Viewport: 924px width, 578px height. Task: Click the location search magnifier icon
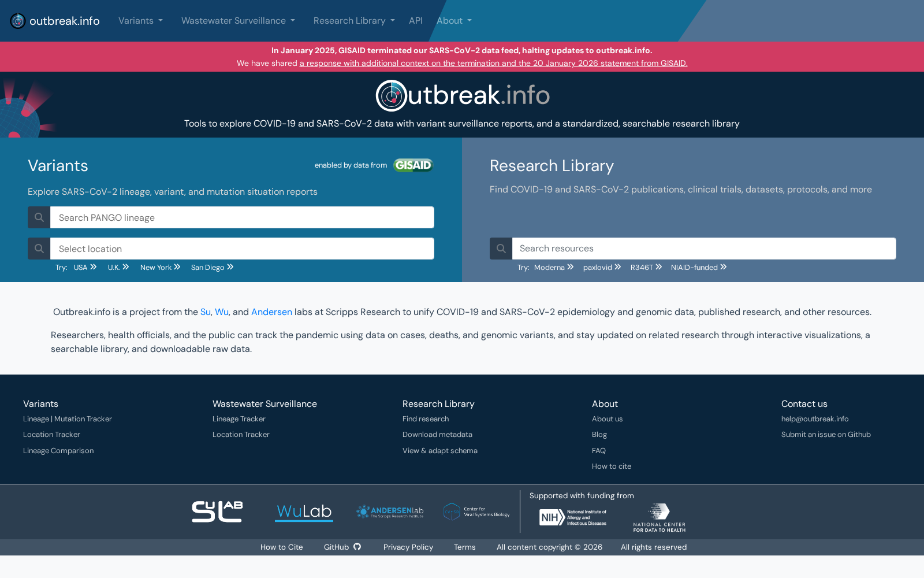(x=39, y=249)
